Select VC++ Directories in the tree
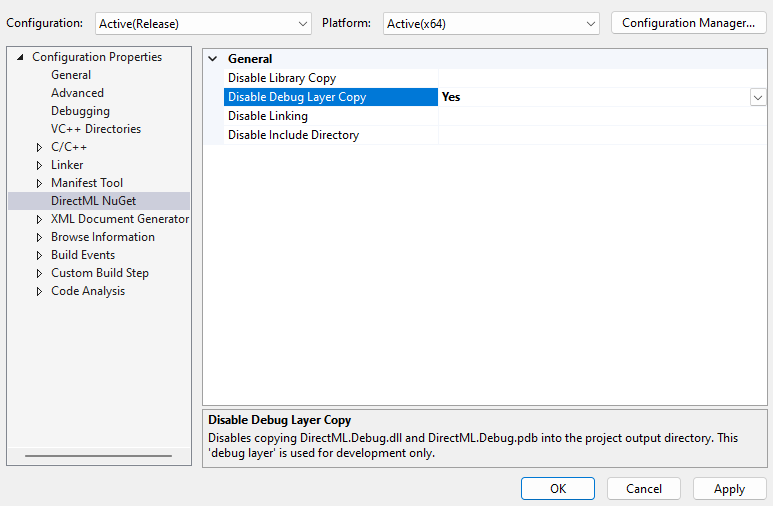773x506 pixels. click(96, 129)
